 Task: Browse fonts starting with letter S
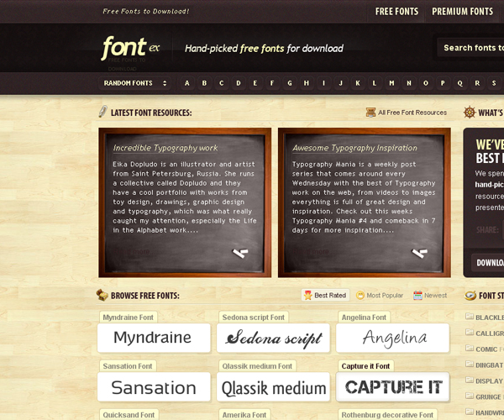[494, 83]
